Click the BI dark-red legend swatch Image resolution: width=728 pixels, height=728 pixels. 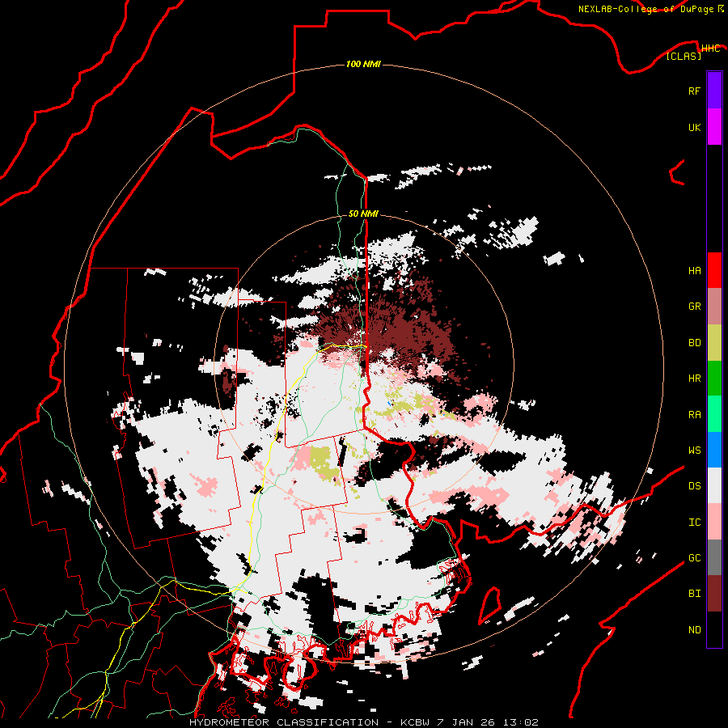714,594
